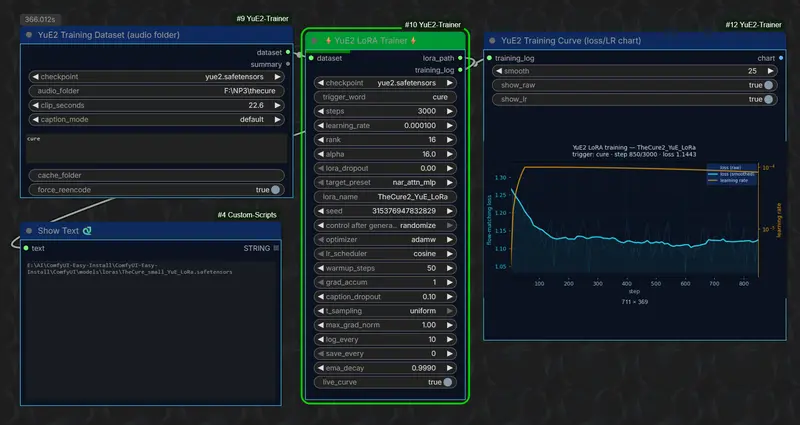This screenshot has width=800, height=425.
Task: Decrease smooth value with left arrow
Action: (499, 71)
